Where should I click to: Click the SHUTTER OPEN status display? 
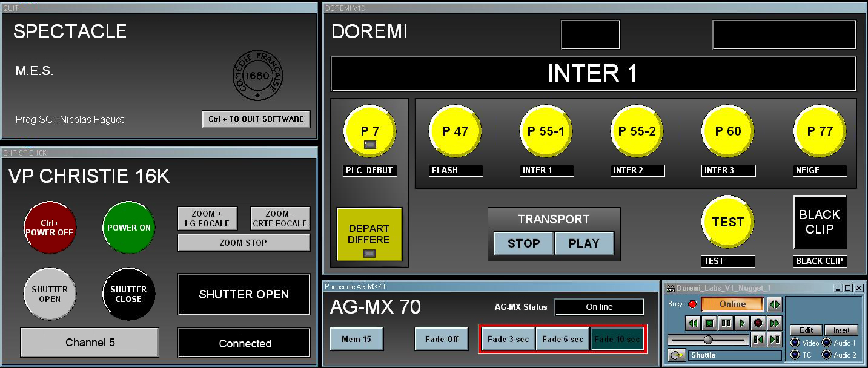click(244, 294)
